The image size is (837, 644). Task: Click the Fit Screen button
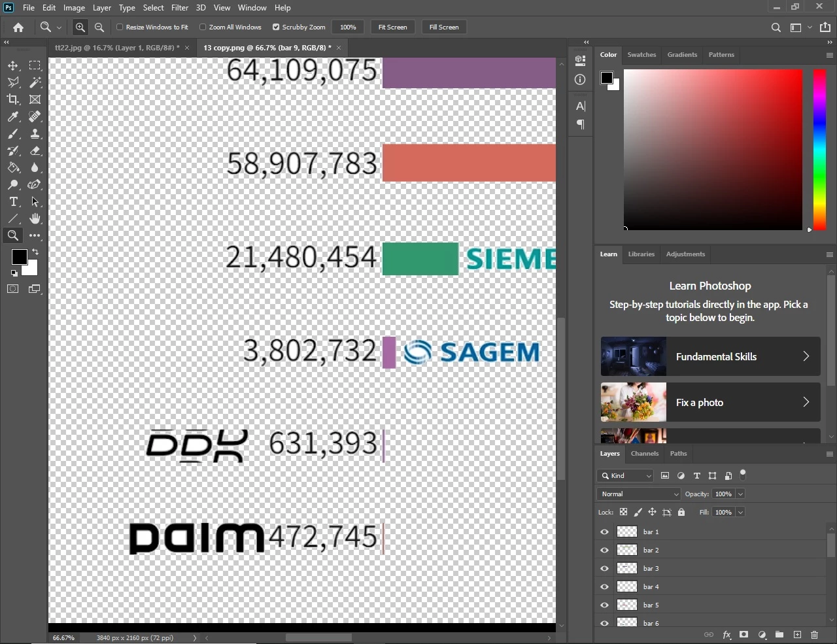(392, 27)
